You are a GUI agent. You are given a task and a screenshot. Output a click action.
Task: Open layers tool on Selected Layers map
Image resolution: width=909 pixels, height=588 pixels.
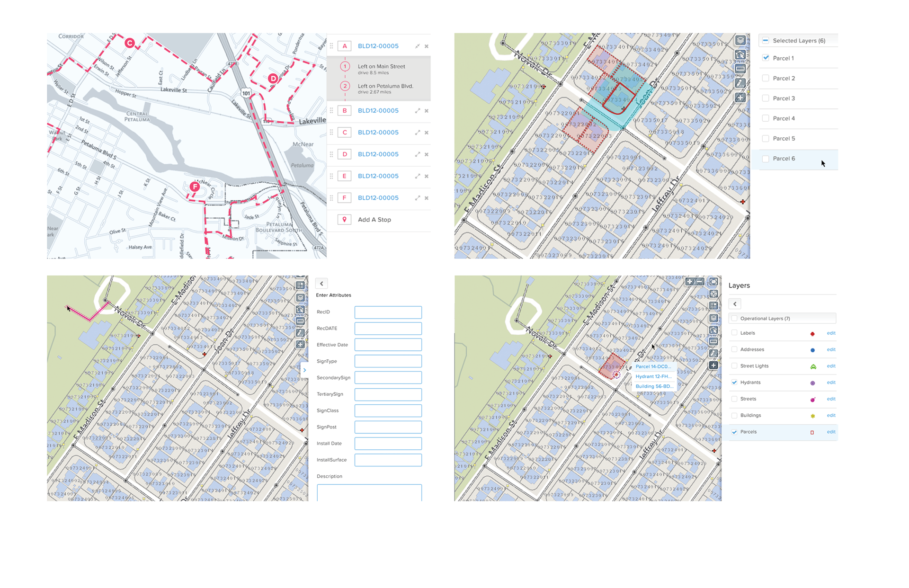click(x=740, y=41)
